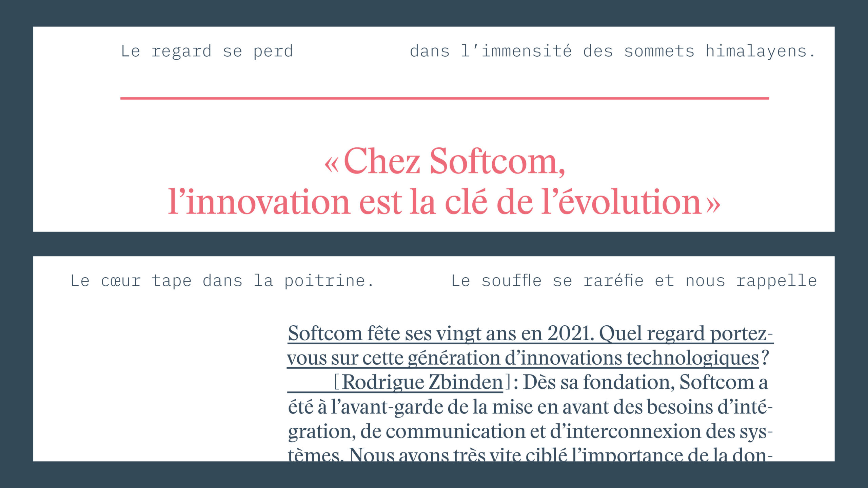The image size is (868, 488).
Task: Click the line starting "été à l'avant-garde"
Action: [530, 407]
